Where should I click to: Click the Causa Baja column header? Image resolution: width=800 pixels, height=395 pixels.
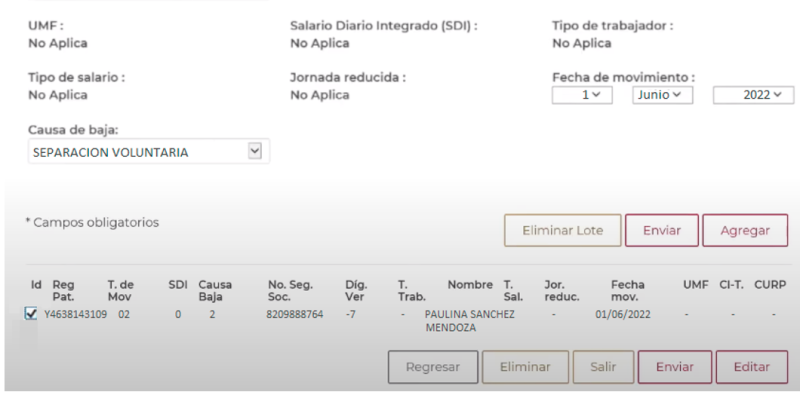tap(215, 290)
